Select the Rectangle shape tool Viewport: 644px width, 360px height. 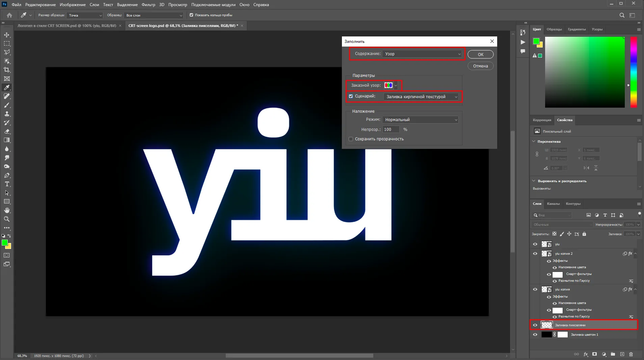[x=7, y=201]
